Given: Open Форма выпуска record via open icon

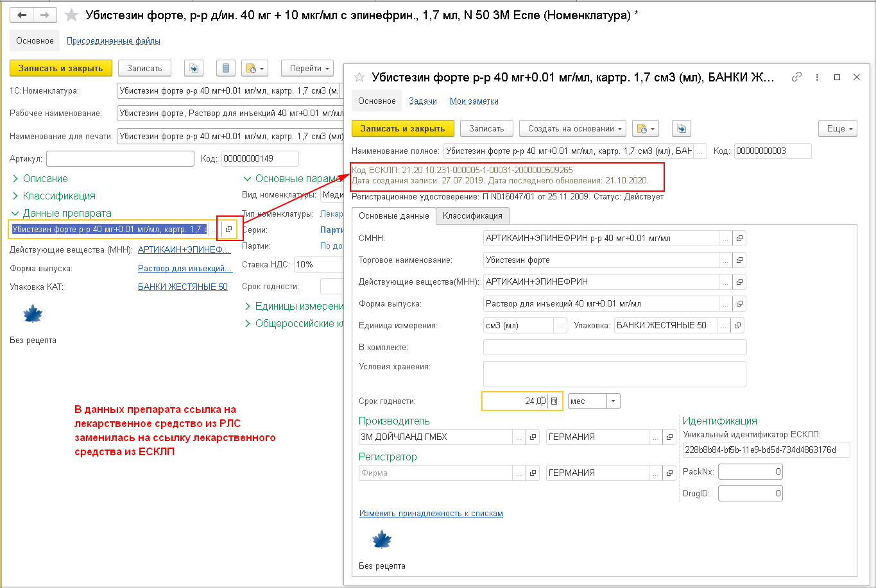Looking at the screenshot, I should pyautogui.click(x=739, y=303).
